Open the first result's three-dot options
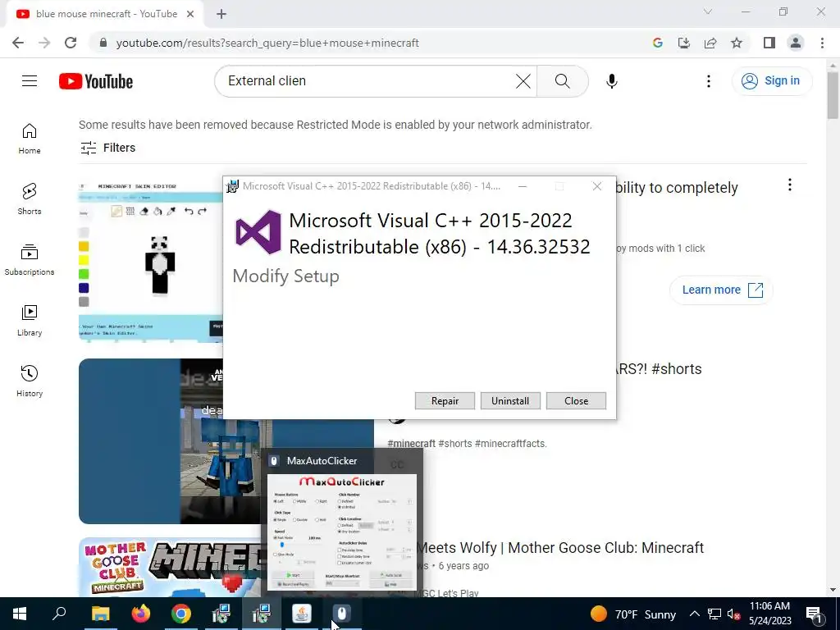Screen dimensions: 840x630 [x=790, y=185]
